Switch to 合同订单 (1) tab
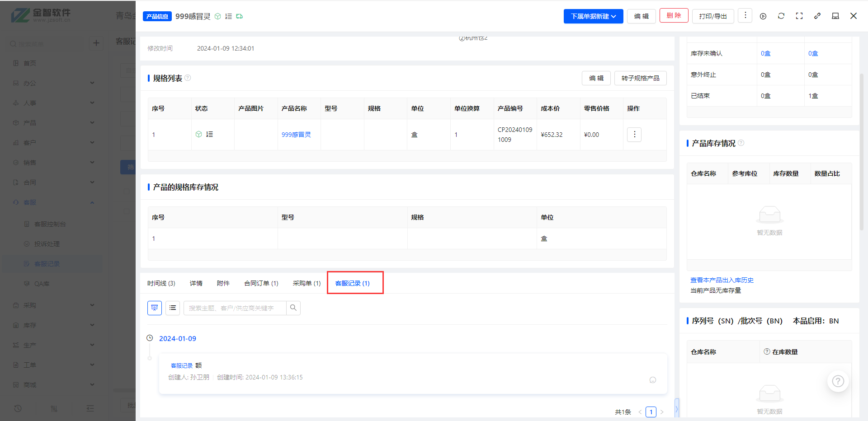Viewport: 868px width, 421px height. tap(261, 283)
